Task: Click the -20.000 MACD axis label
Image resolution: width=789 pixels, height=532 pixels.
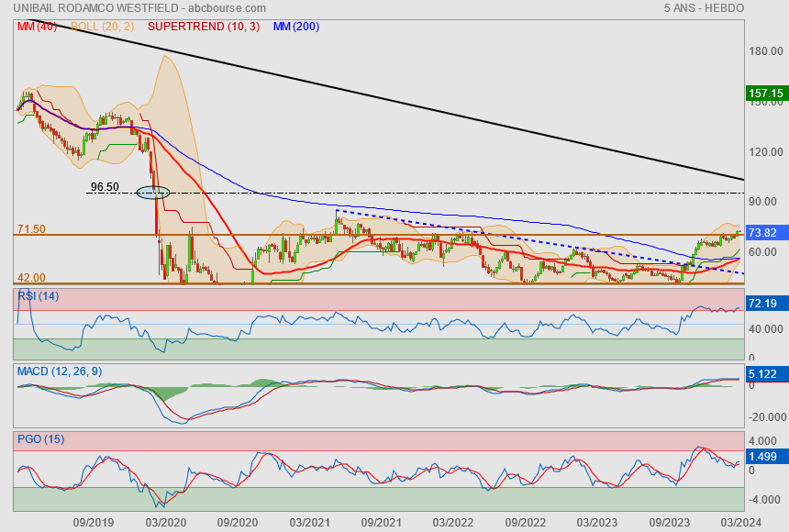Action: tap(766, 417)
